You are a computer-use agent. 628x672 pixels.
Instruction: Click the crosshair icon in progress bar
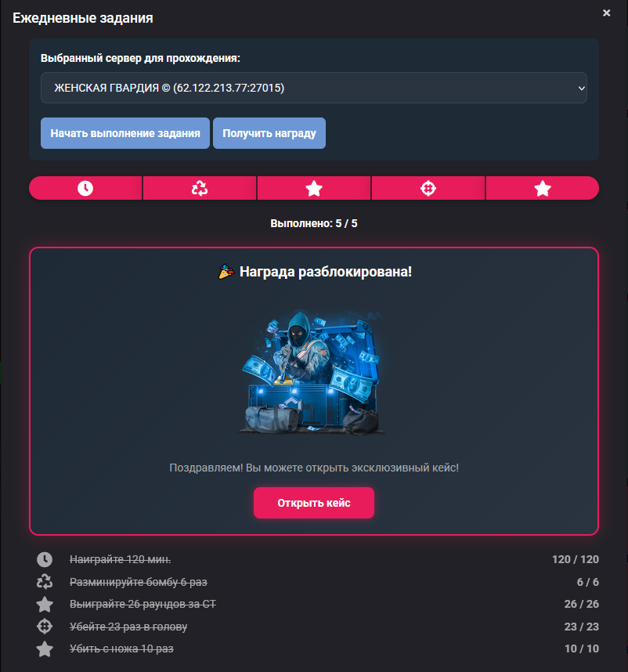click(x=428, y=188)
